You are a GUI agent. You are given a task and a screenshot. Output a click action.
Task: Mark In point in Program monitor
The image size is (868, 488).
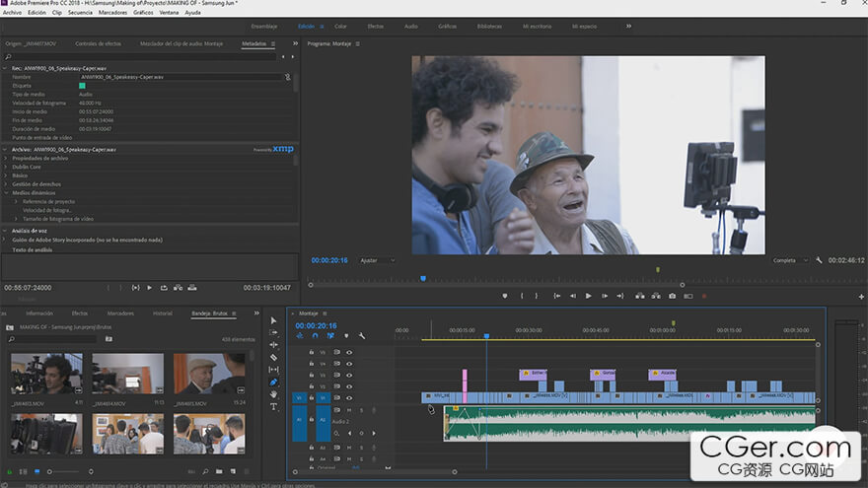tap(522, 296)
